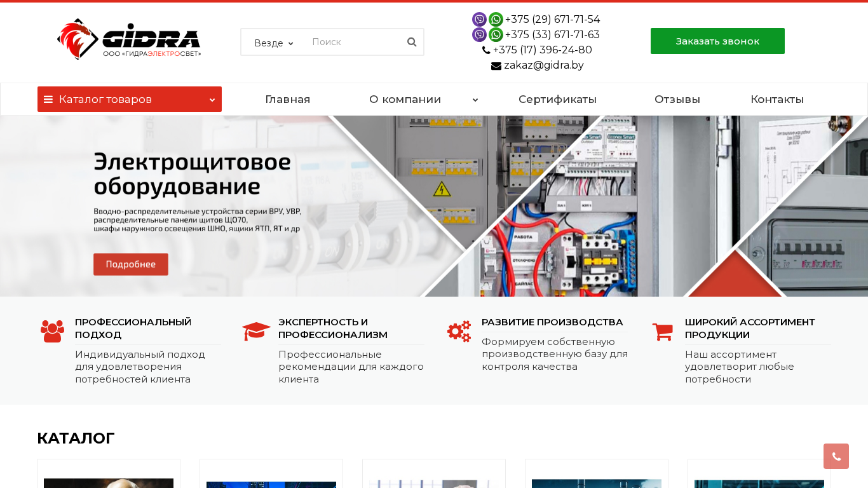Click the Экспертность и профессионализм heading
The image size is (868, 488).
(333, 329)
